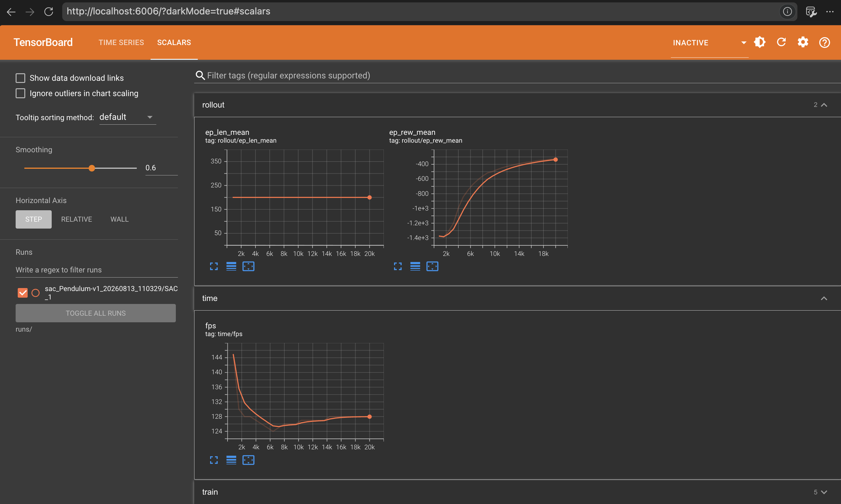The width and height of the screenshot is (841, 504).
Task: Reload the page with browser refresh
Action: [49, 12]
